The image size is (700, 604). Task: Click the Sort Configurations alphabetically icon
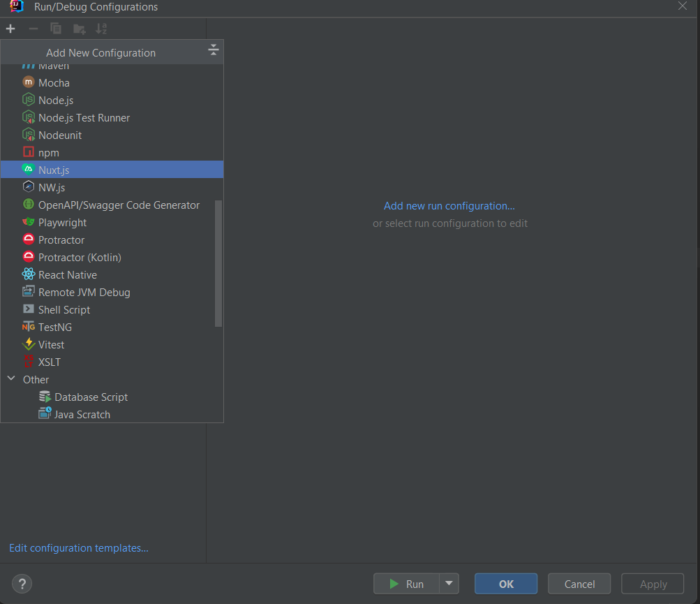(101, 29)
